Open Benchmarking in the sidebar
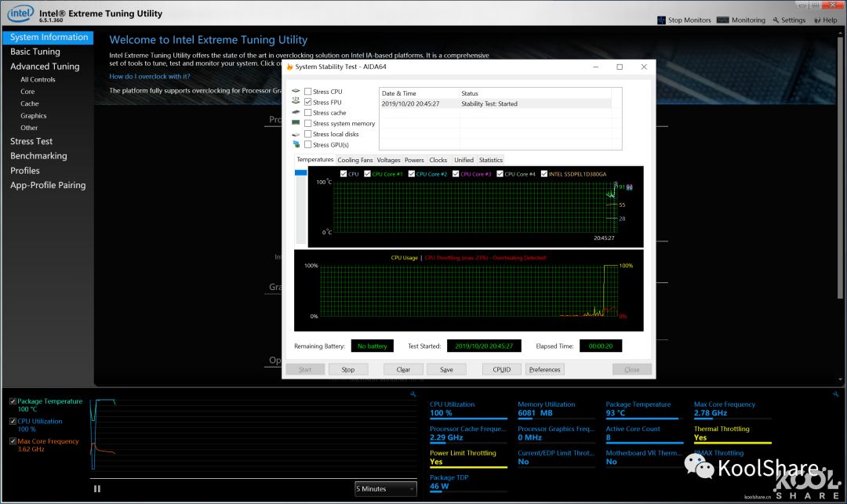 (x=38, y=156)
